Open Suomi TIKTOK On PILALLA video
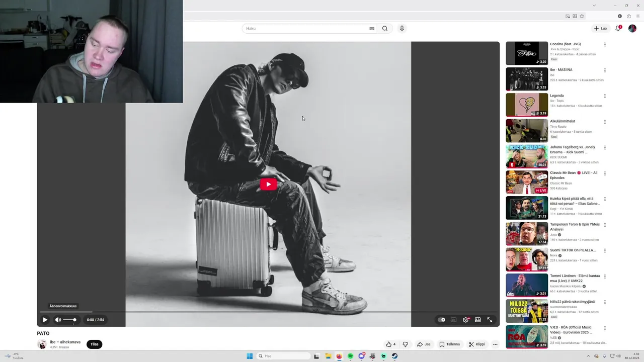This screenshot has width=644, height=362. tap(527, 259)
